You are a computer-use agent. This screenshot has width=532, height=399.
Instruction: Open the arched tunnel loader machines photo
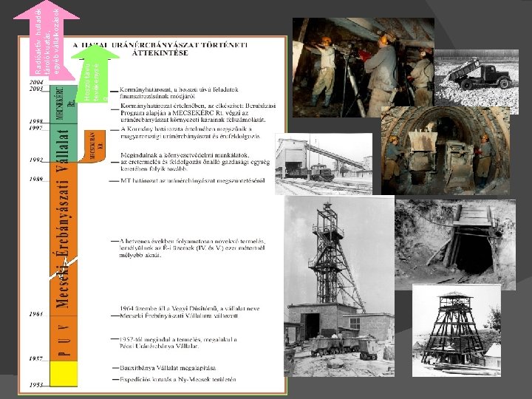[446, 150]
